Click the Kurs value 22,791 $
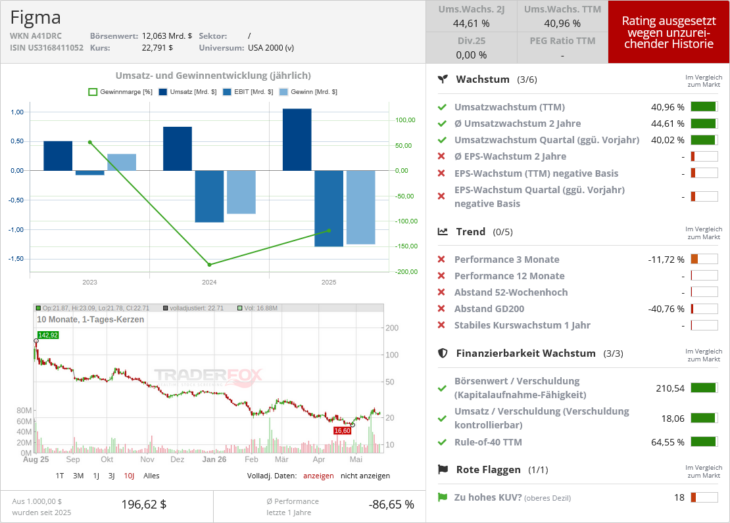 [157, 48]
